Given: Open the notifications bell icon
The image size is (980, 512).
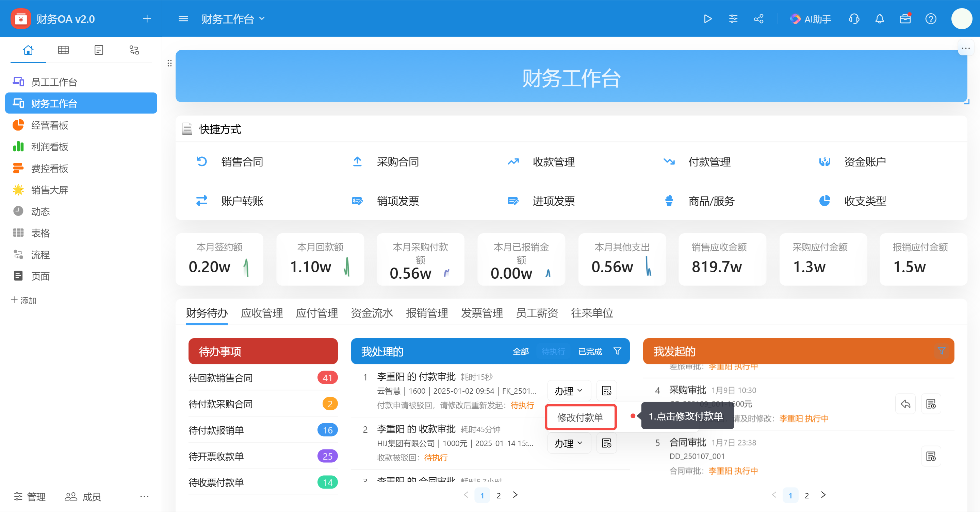Looking at the screenshot, I should point(880,19).
